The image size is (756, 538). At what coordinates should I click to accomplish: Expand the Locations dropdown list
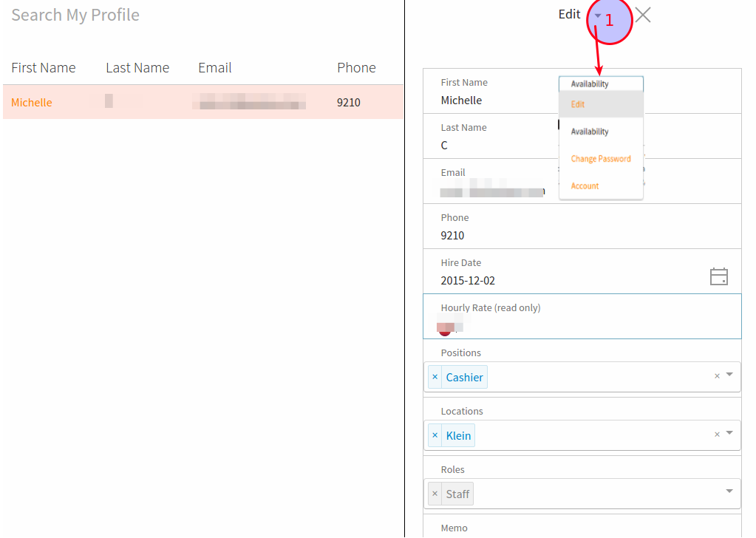(729, 433)
